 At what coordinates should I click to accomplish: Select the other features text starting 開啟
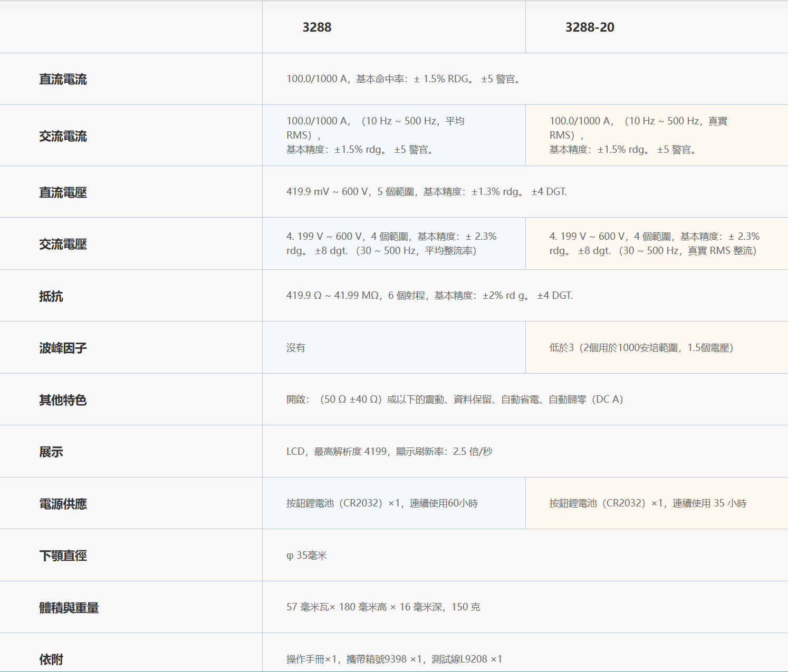[455, 400]
